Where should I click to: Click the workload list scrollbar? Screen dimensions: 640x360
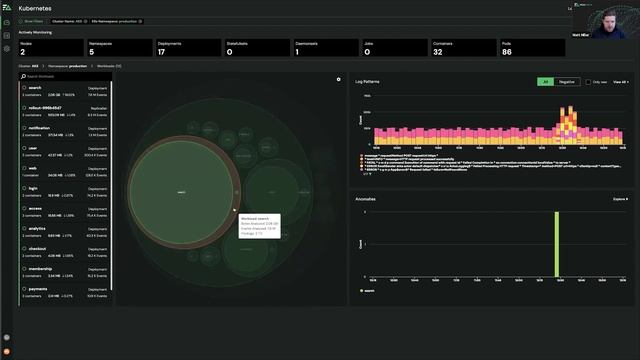coord(111,186)
